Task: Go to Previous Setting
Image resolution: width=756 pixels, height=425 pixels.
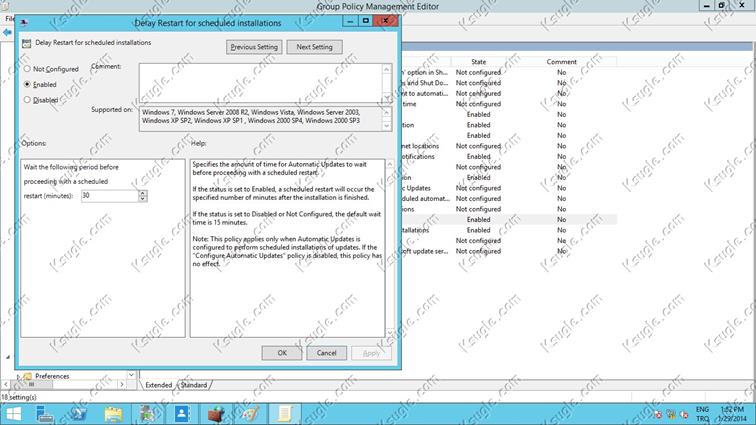Action: pos(254,47)
